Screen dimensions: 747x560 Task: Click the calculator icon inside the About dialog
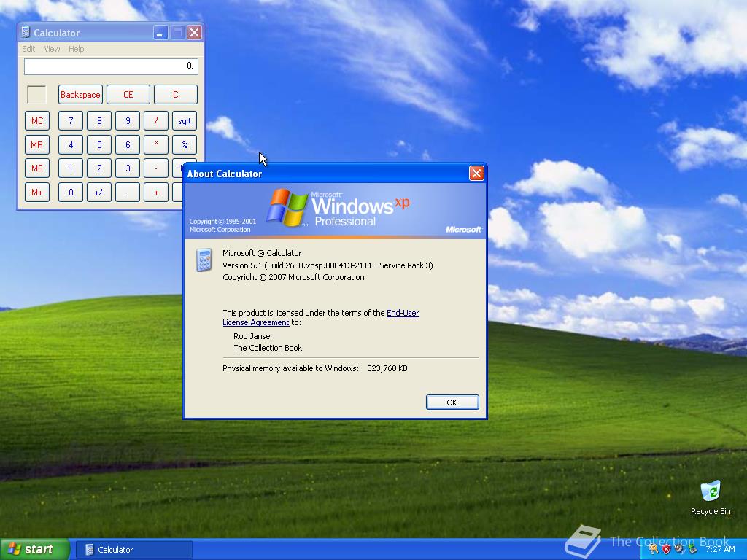(204, 260)
